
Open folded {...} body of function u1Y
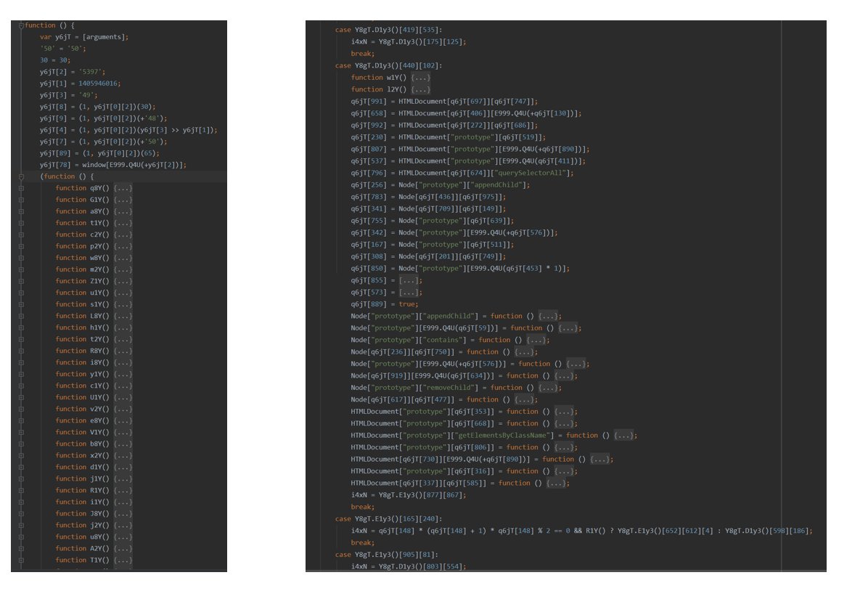click(123, 293)
